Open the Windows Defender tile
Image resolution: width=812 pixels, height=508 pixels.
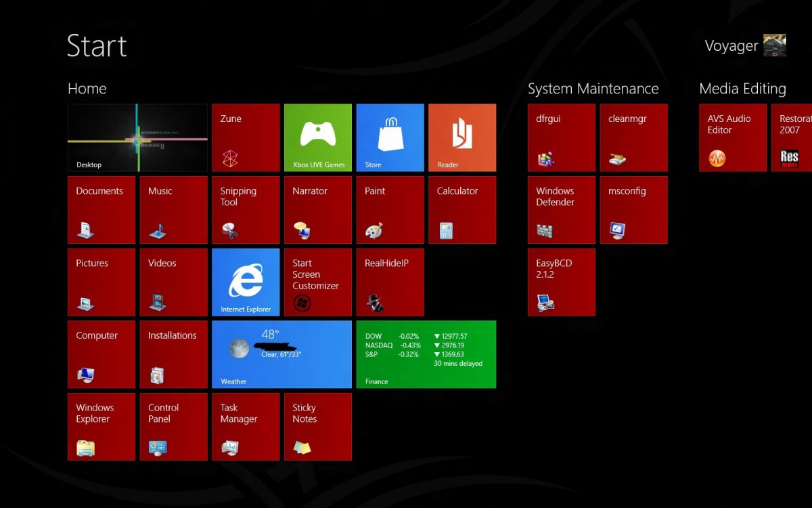click(562, 210)
